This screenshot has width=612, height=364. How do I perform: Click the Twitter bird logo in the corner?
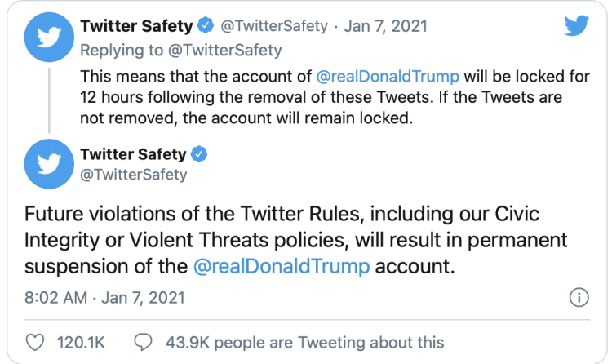(577, 27)
